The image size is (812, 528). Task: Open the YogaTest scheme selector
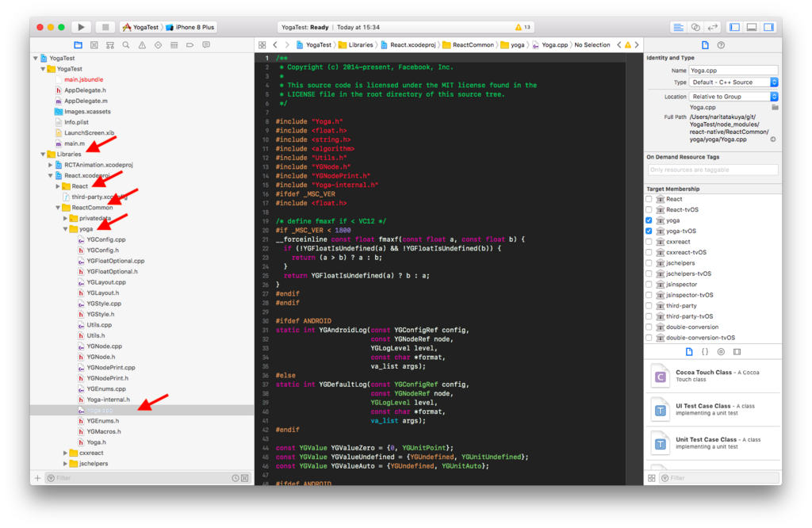141,27
